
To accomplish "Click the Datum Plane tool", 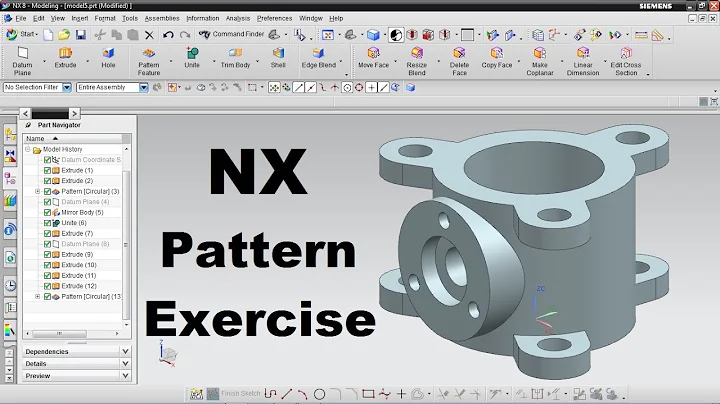I will [x=22, y=61].
